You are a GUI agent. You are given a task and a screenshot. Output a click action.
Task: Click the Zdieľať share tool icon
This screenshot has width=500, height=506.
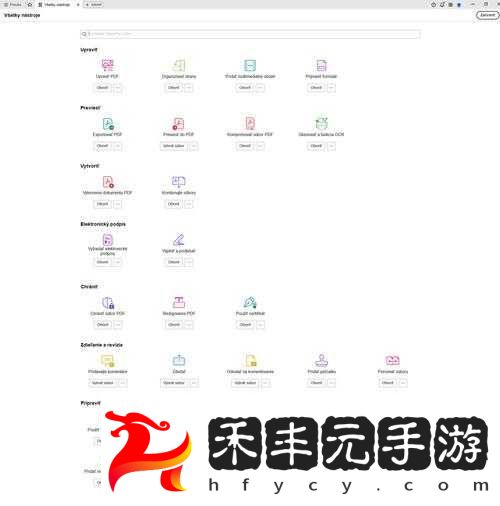pos(179,360)
